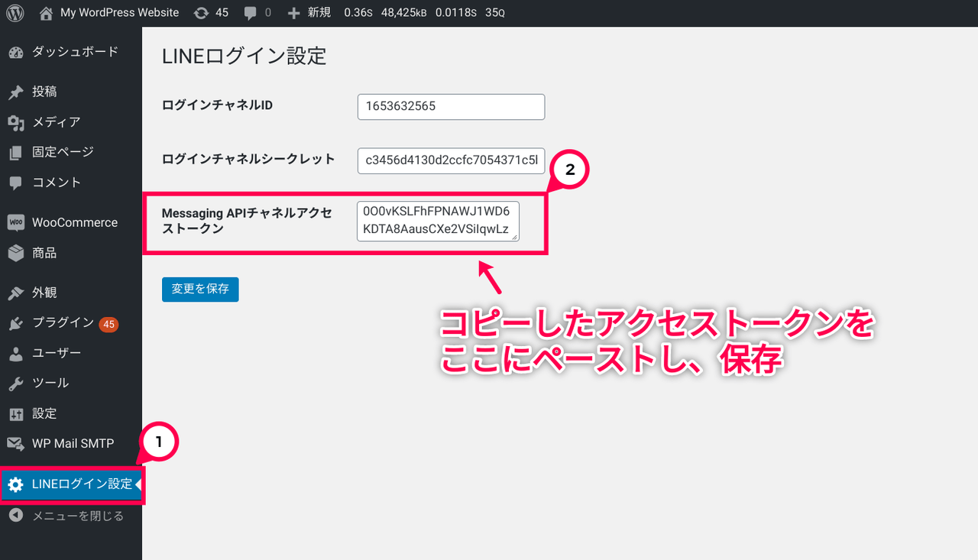
Task: Click plugin update badge showing 45
Action: [x=108, y=324]
